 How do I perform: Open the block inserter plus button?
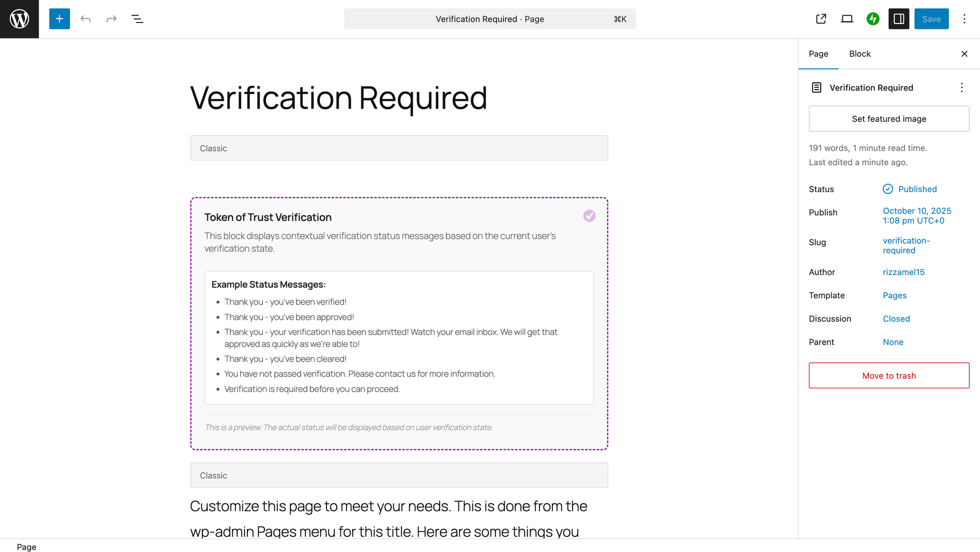[x=59, y=19]
